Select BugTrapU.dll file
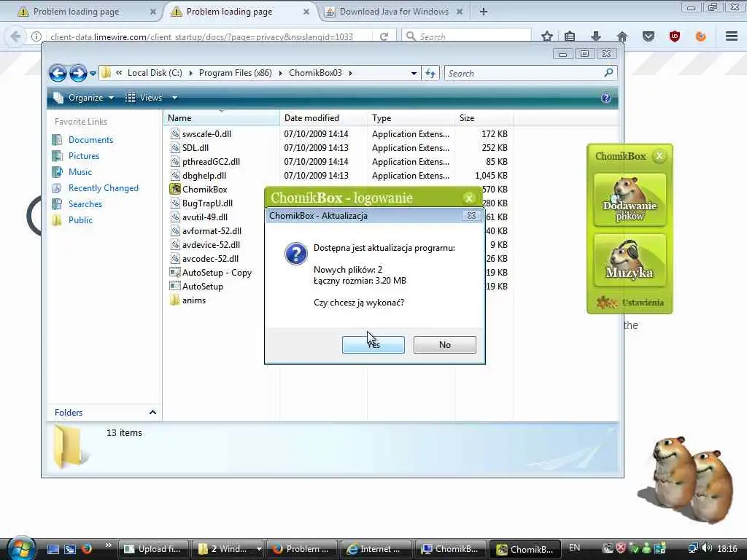This screenshot has height=560, width=747. tap(207, 203)
